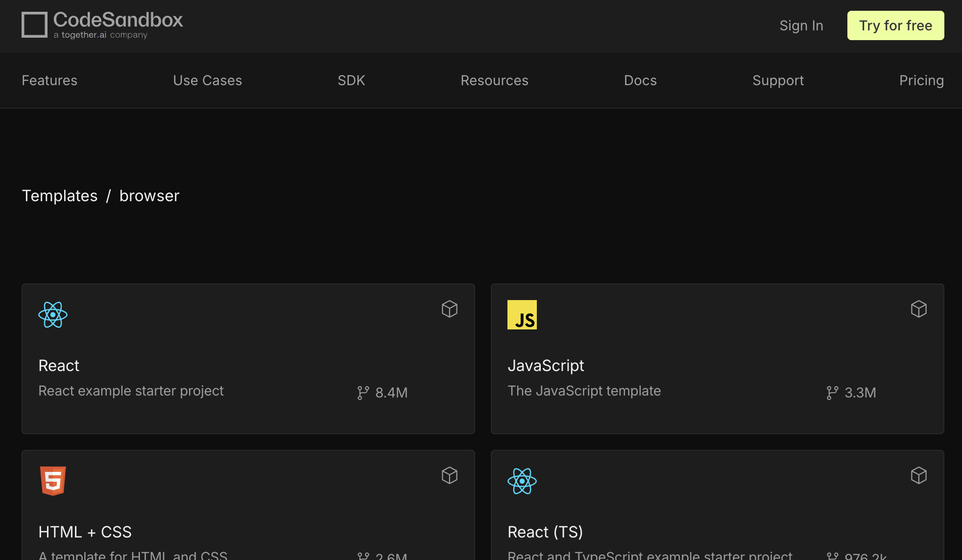Navigate to Templates breadcrumb
The width and height of the screenshot is (962, 560).
pos(60,196)
